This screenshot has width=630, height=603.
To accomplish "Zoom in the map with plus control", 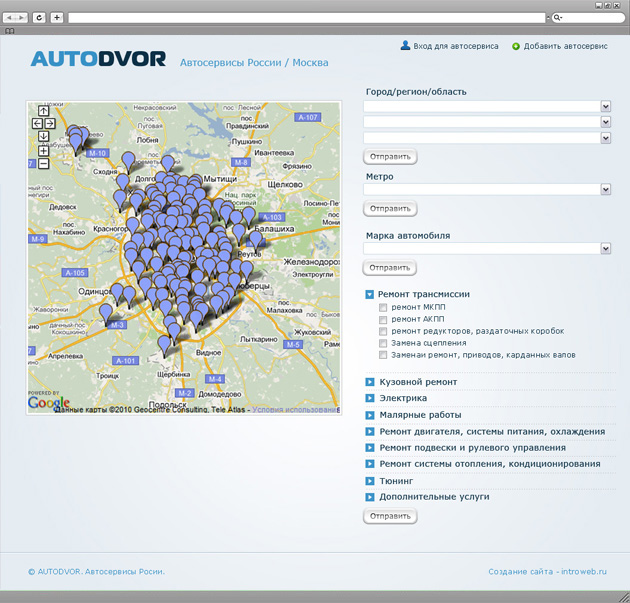I will 43,151.
